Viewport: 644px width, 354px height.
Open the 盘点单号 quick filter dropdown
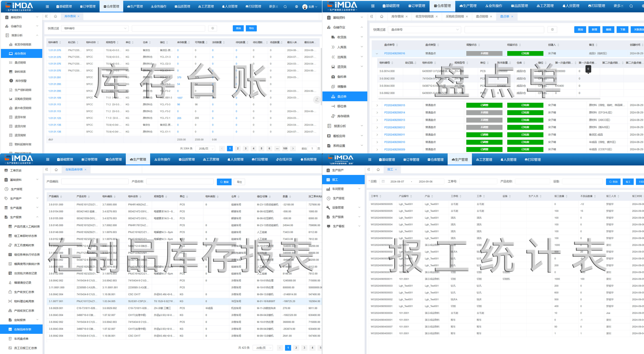point(425,29)
